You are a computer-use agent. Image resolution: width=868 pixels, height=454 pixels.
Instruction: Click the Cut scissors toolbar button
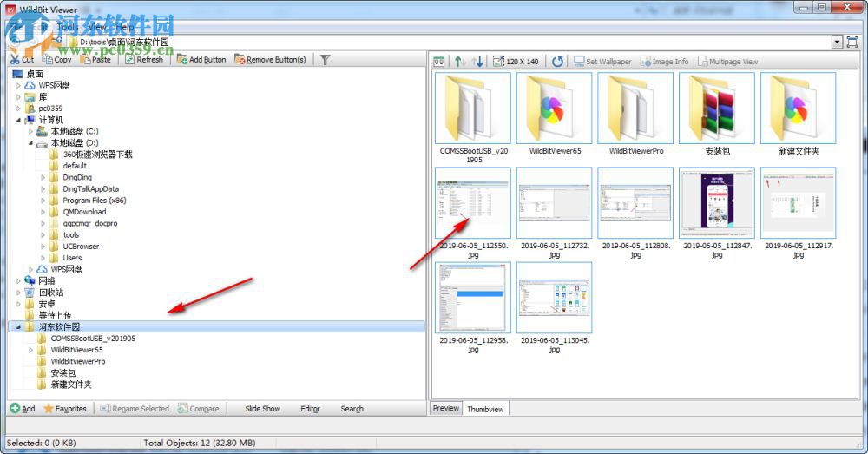coord(23,59)
